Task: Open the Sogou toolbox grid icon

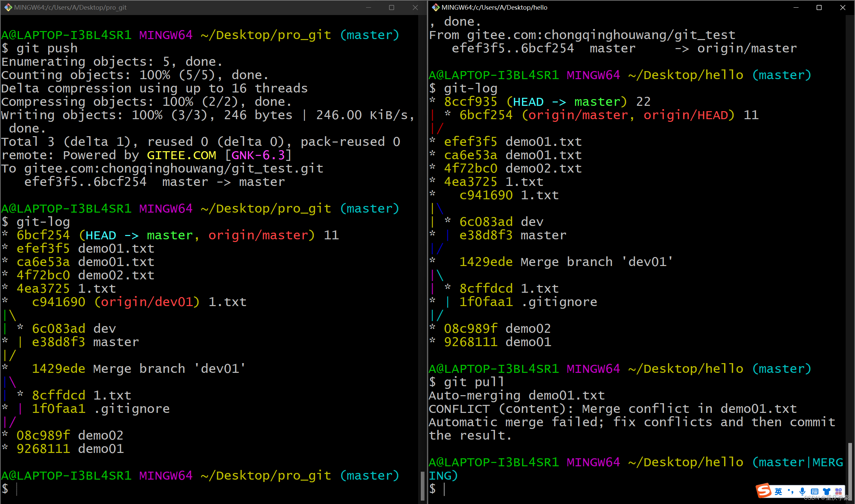Action: click(x=838, y=491)
